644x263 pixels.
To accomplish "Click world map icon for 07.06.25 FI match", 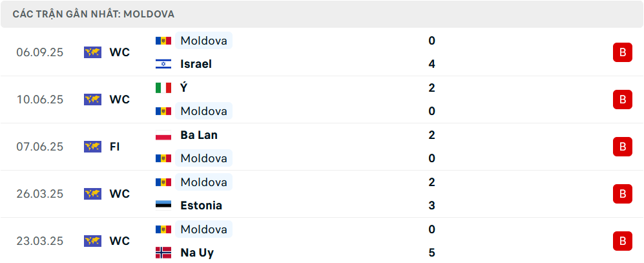I will coord(92,147).
